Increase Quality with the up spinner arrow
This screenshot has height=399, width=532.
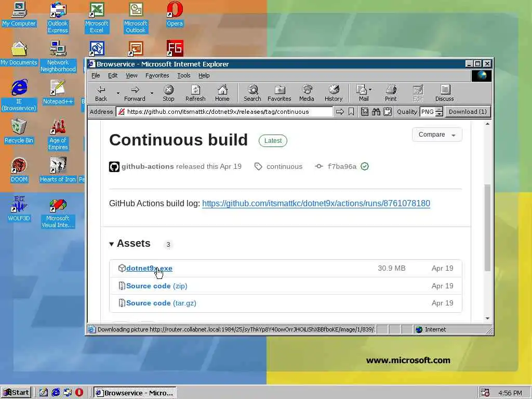point(439,109)
